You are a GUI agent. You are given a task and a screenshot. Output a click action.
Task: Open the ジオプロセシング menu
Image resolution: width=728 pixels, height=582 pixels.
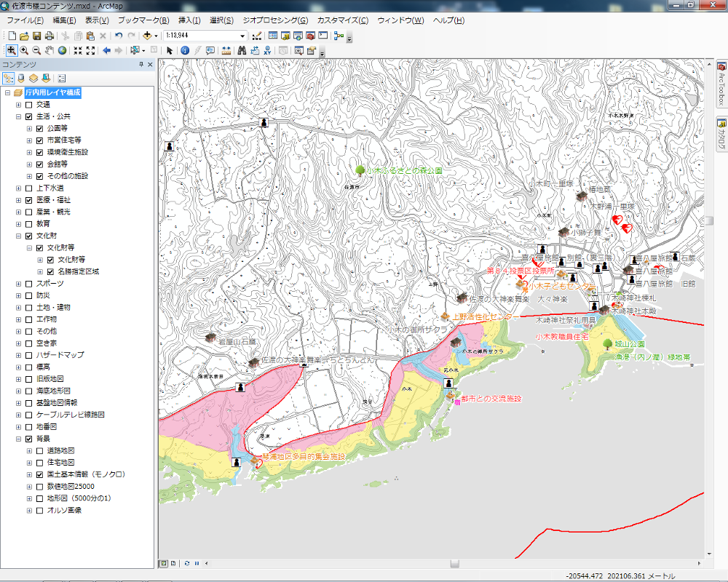277,20
